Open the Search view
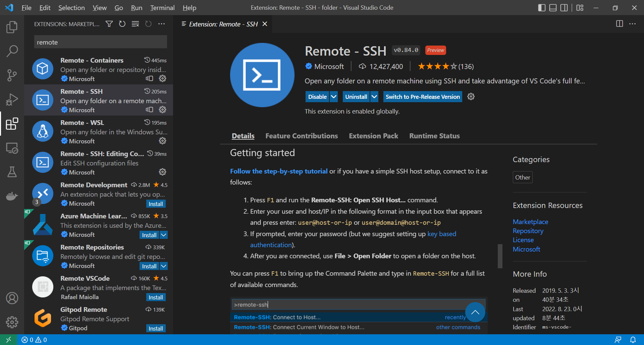644x345 pixels. [x=12, y=51]
